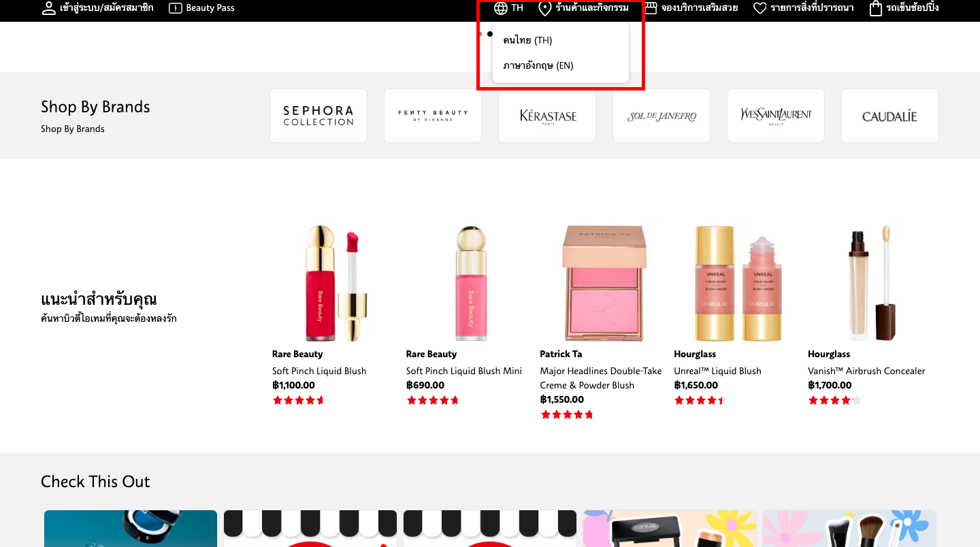The image size is (980, 547).
Task: Click the Check This Out heading
Action: tap(95, 482)
